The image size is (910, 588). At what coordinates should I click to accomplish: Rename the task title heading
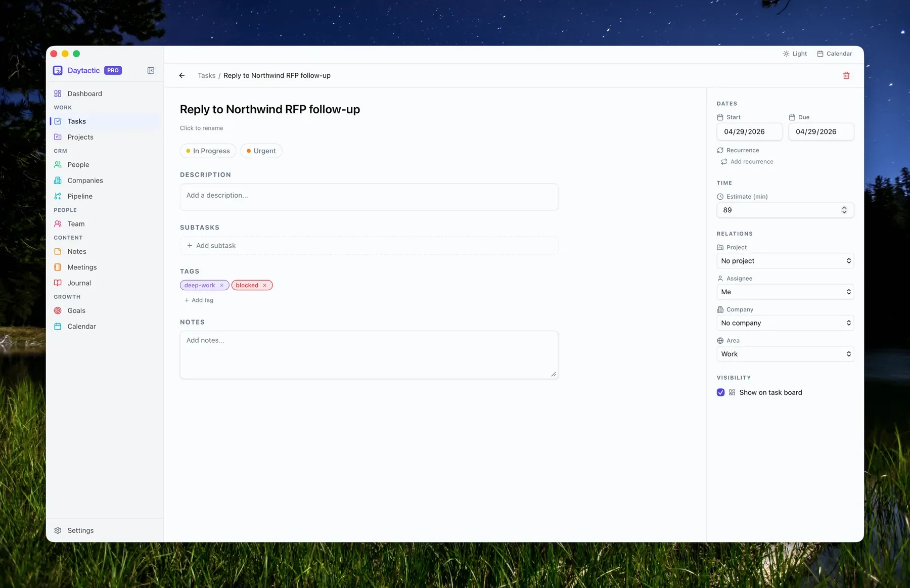(x=270, y=109)
